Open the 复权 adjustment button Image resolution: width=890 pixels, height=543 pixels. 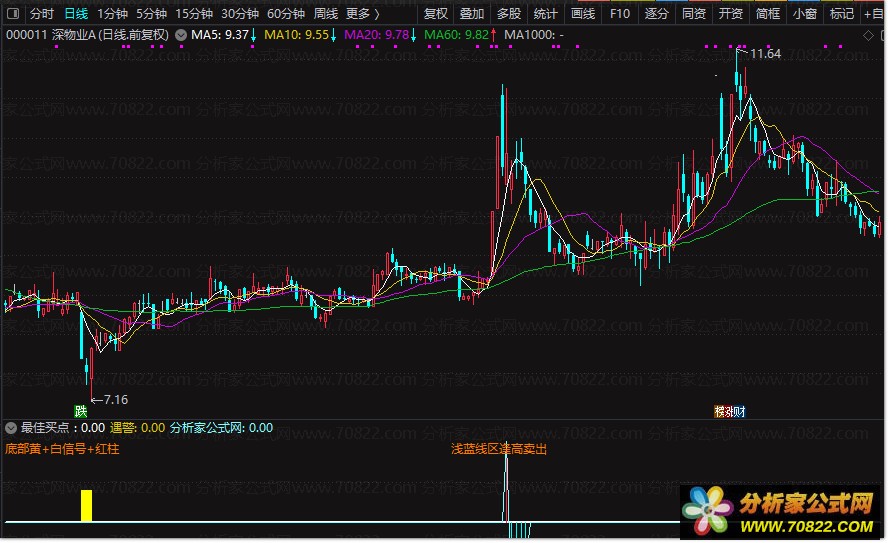coord(436,14)
